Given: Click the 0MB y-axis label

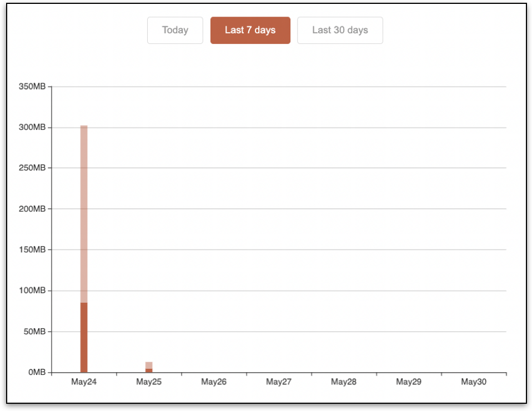Looking at the screenshot, I should point(37,372).
